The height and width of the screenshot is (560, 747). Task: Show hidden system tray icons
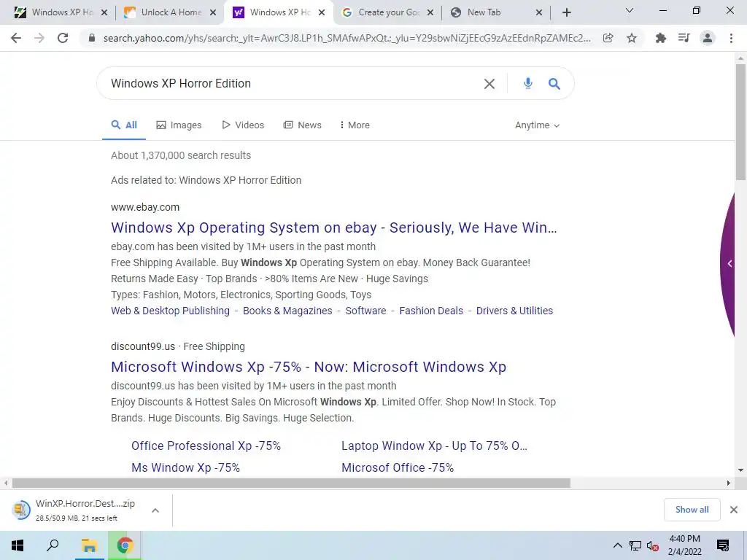pos(617,545)
